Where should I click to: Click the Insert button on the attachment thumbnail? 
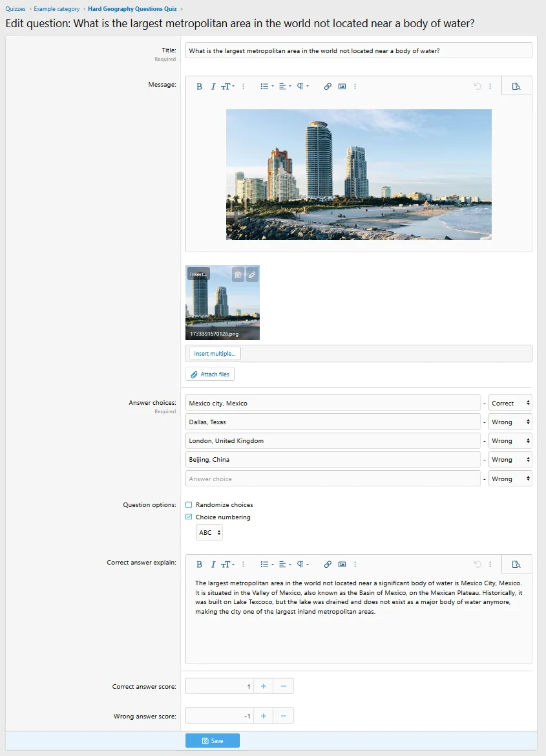[x=198, y=274]
